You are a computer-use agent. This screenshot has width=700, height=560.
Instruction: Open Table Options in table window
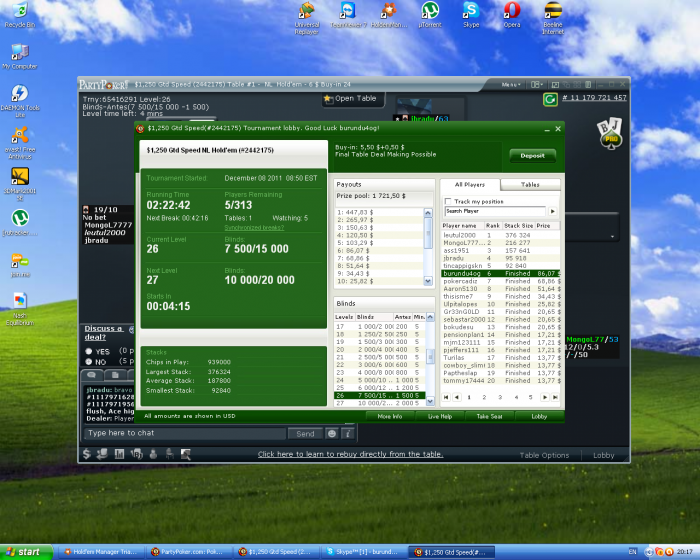[544, 456]
